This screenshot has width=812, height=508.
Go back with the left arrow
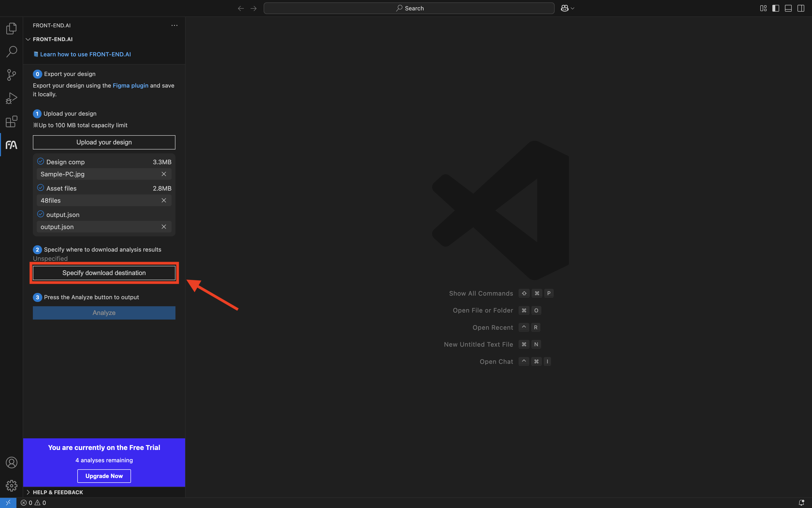241,8
